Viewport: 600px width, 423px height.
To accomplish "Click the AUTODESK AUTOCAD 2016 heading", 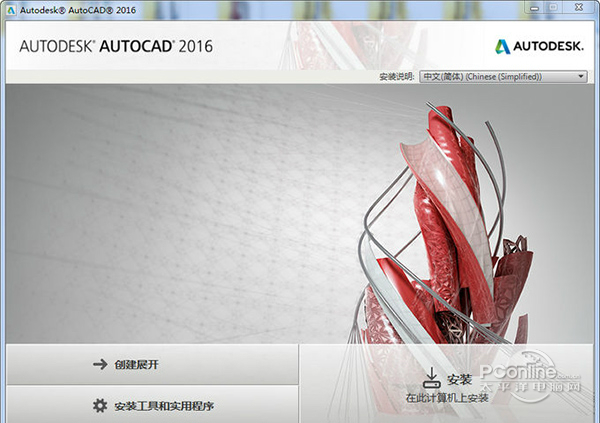I will coord(116,46).
